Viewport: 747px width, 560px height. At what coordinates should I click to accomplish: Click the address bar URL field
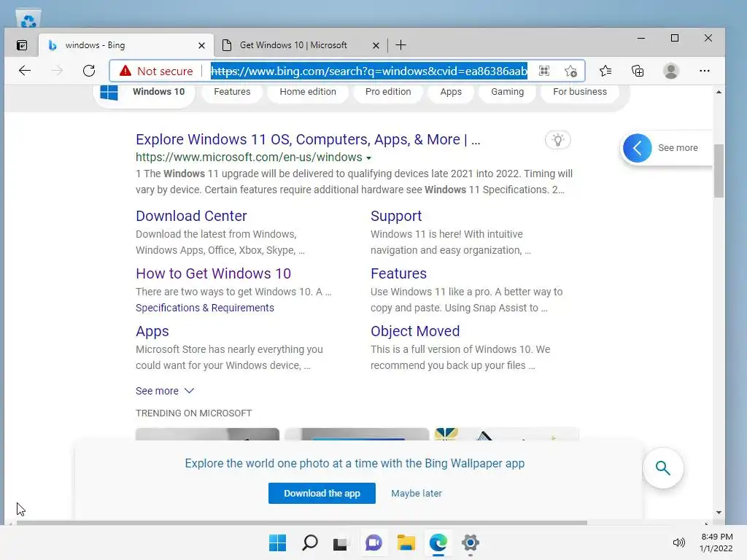pyautogui.click(x=368, y=71)
